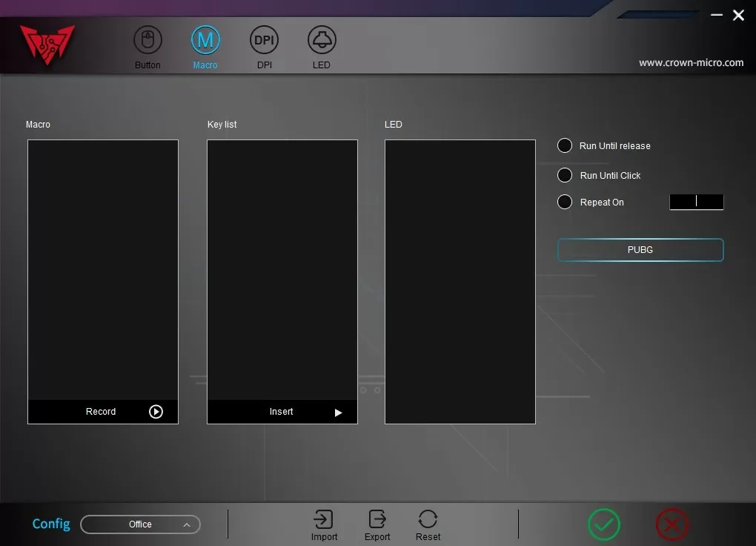Expand the Insert arrow in Key list
This screenshot has height=546, width=756.
point(339,412)
